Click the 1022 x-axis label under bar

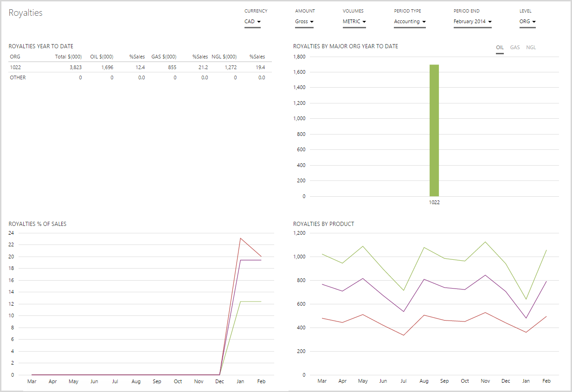click(x=434, y=203)
